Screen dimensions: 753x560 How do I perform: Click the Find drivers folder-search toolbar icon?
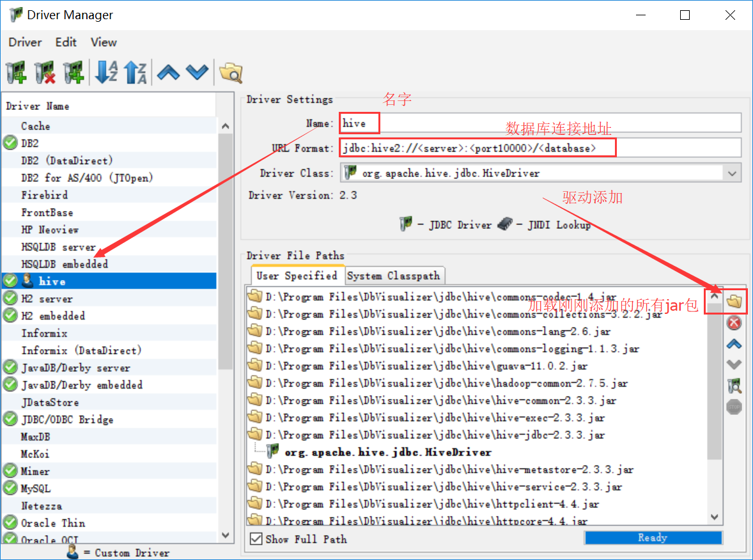(x=231, y=72)
